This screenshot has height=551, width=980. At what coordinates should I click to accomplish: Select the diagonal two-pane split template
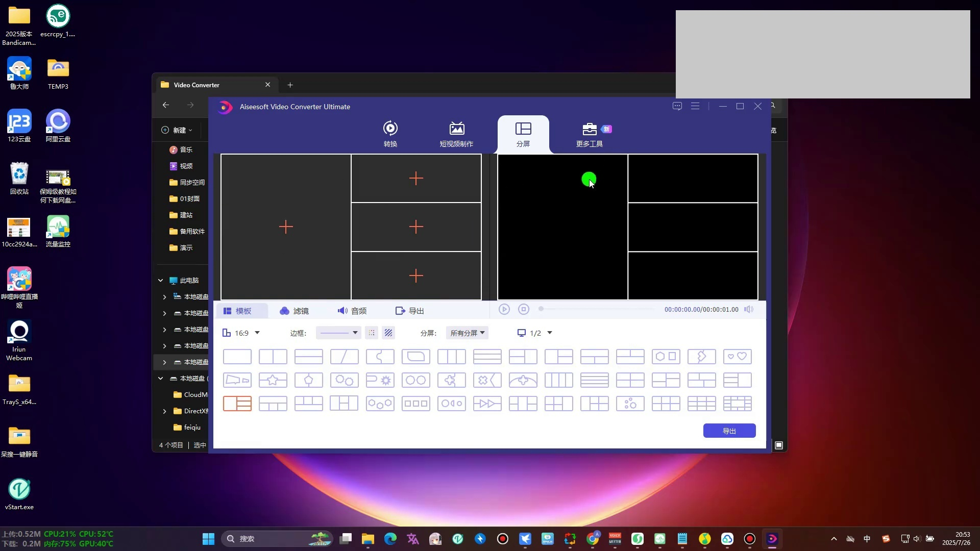[344, 357]
